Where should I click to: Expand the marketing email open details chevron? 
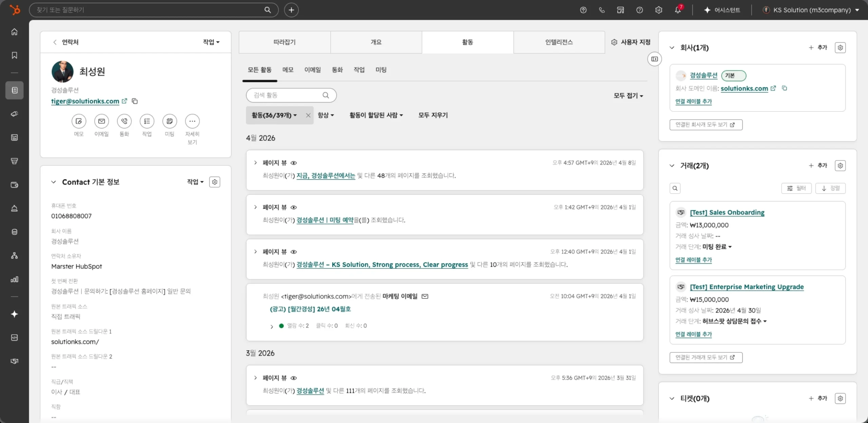[272, 326]
